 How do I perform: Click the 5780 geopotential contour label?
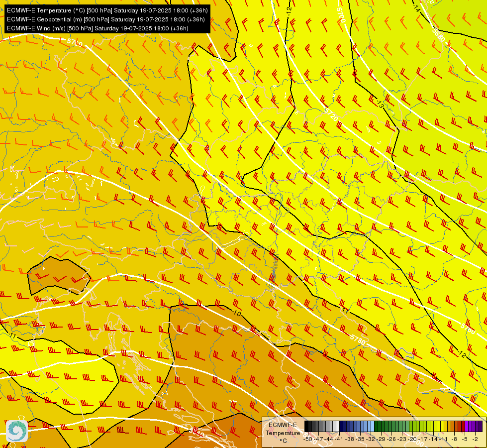(x=358, y=339)
